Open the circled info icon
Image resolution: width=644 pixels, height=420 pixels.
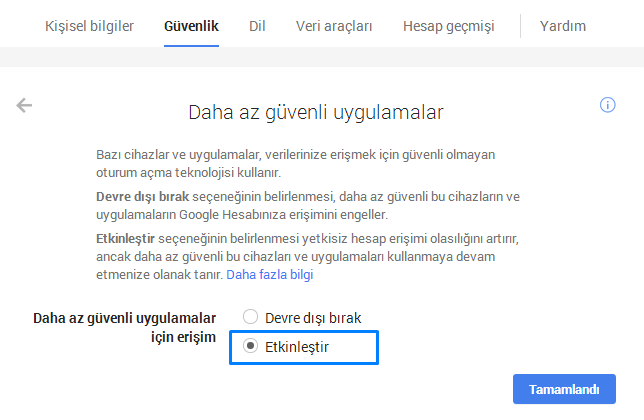tap(607, 105)
